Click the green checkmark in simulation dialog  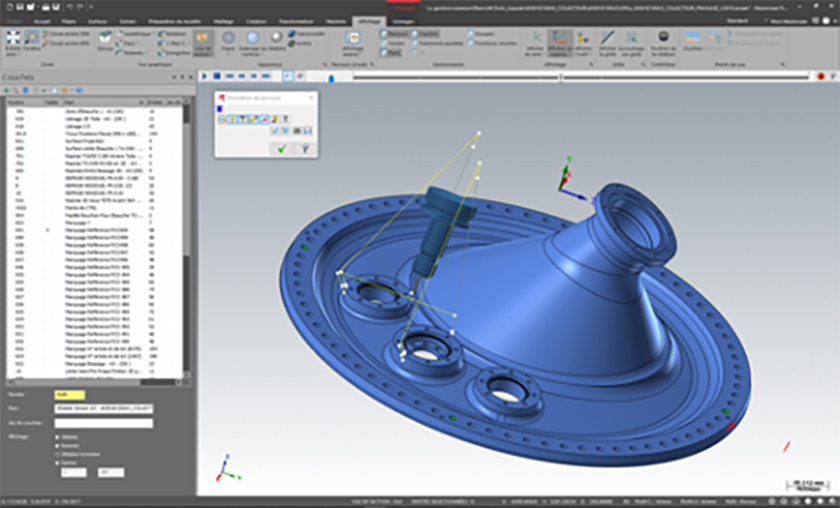tap(281, 148)
